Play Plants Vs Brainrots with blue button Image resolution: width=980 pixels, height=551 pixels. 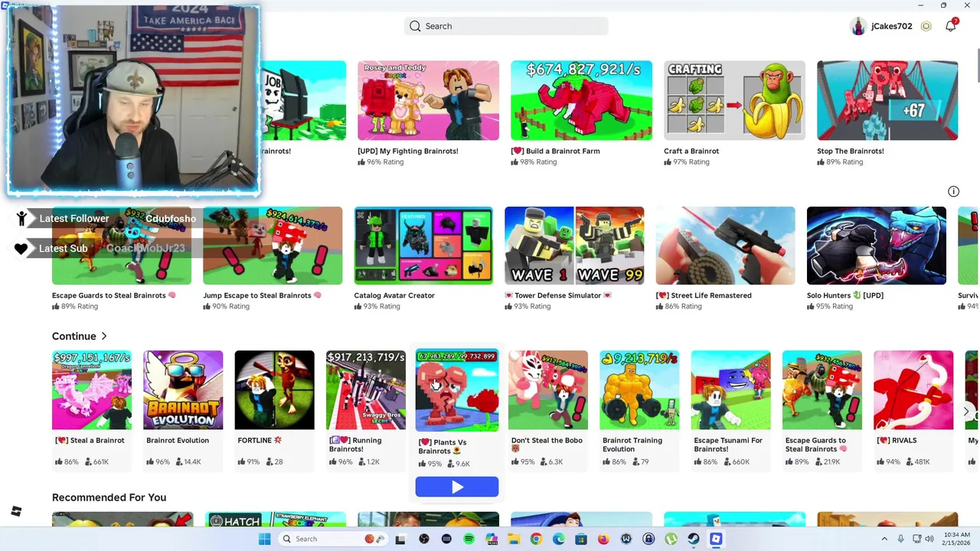(457, 487)
